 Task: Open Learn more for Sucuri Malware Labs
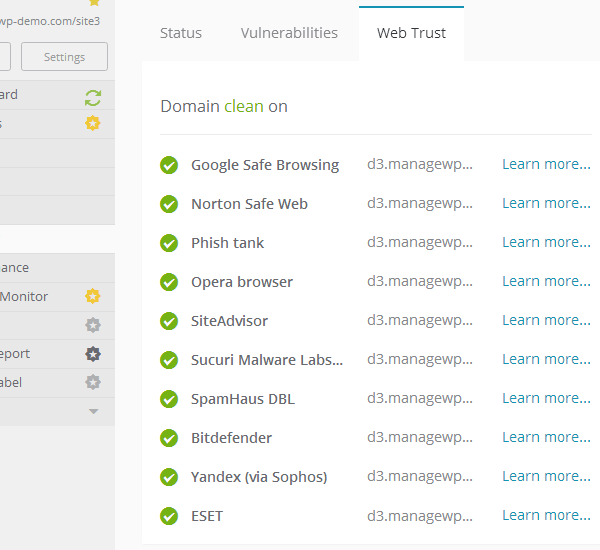[x=546, y=359]
